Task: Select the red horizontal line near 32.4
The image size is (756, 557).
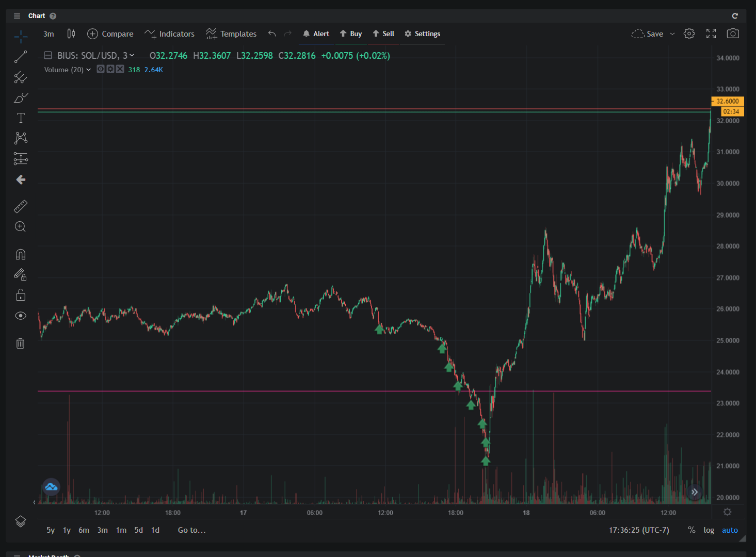Action: point(374,109)
